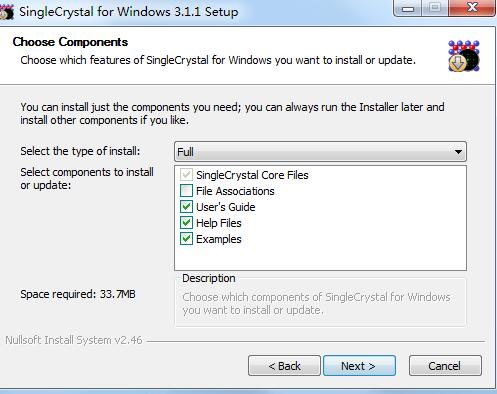Uncheck the Examples component
This screenshot has width=497, height=394.
[x=186, y=239]
